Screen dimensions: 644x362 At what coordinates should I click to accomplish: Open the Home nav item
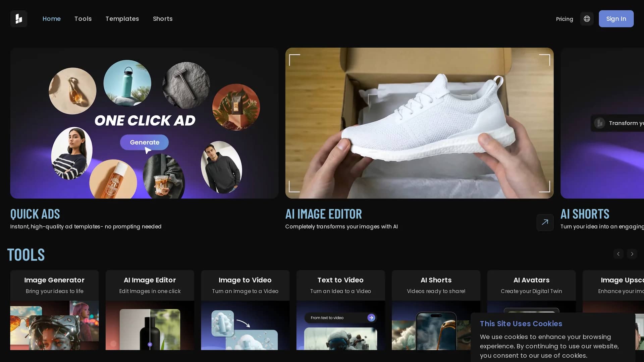click(52, 19)
